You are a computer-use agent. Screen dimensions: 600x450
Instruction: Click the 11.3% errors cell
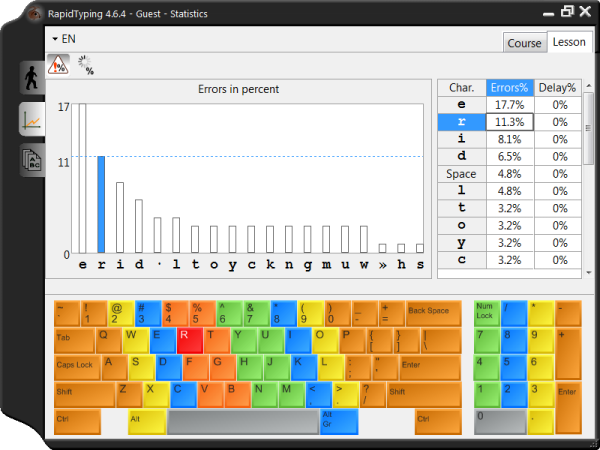[x=510, y=122]
